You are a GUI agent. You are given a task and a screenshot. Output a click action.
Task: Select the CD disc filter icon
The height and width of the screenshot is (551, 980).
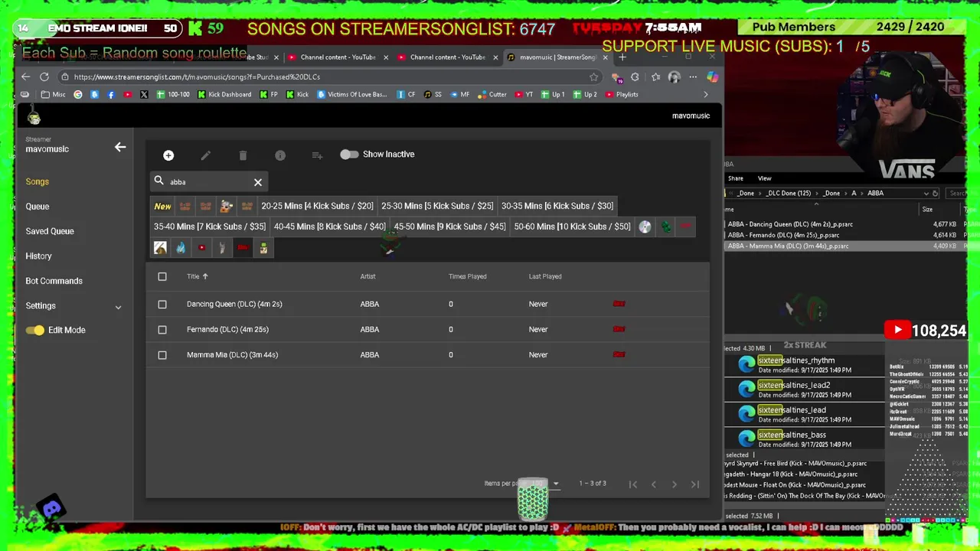645,227
